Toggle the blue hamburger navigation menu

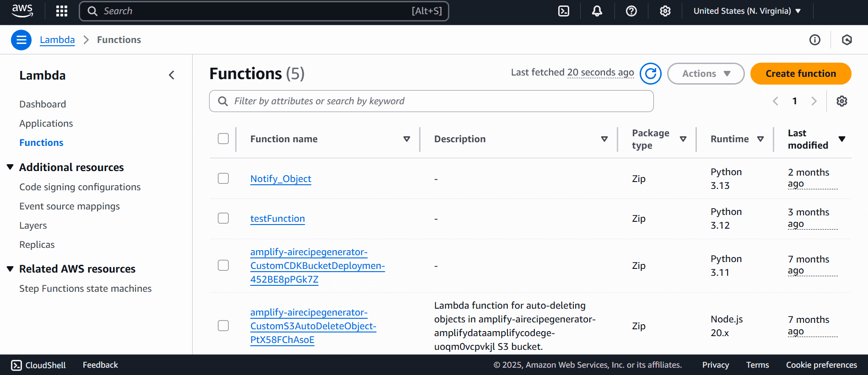point(21,40)
